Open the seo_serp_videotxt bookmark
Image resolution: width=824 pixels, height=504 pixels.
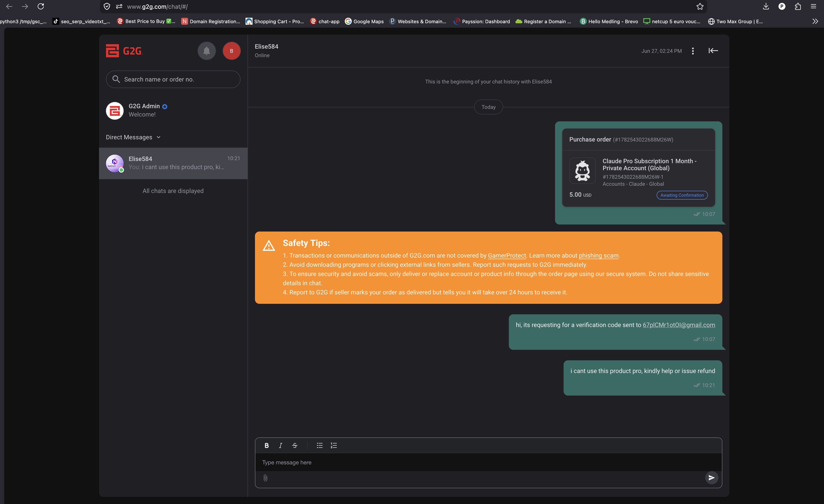tap(81, 21)
